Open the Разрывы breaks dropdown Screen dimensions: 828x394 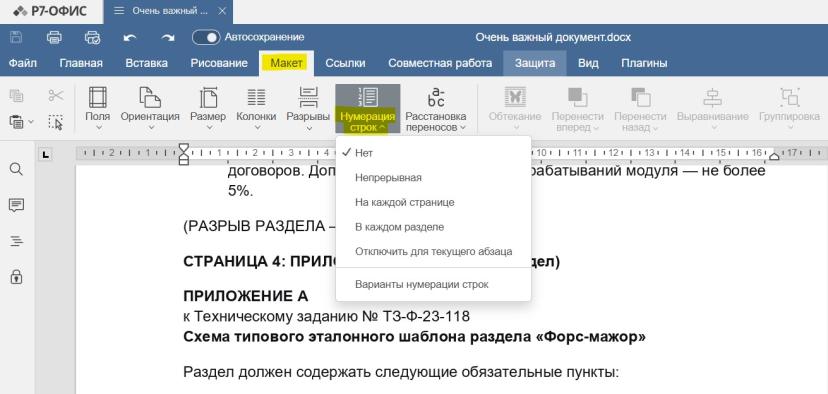coord(308,109)
